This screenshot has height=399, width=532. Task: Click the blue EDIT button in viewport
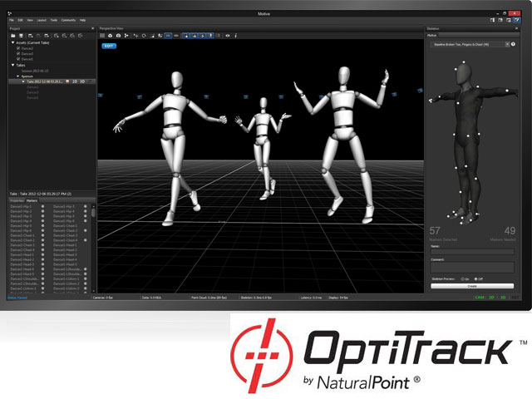[x=109, y=46]
